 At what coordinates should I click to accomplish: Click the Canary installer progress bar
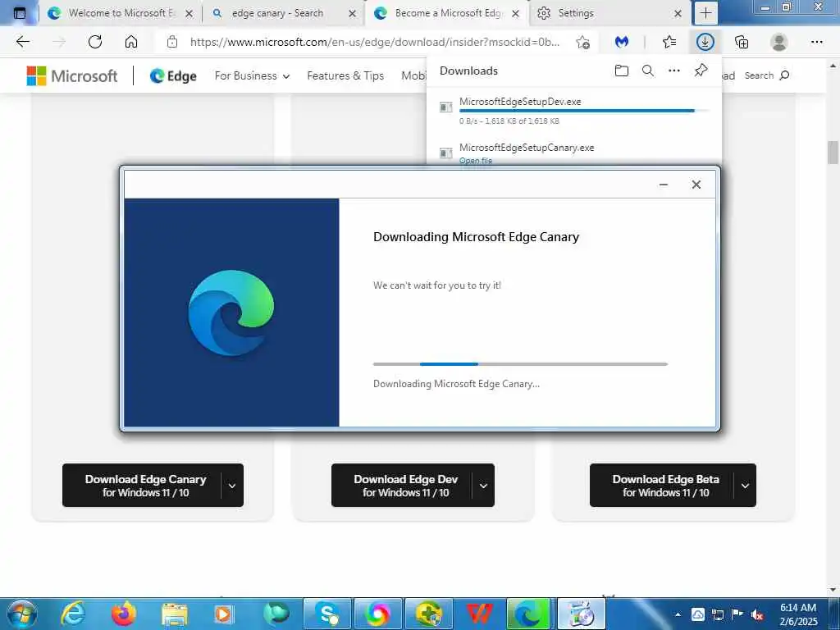(520, 364)
